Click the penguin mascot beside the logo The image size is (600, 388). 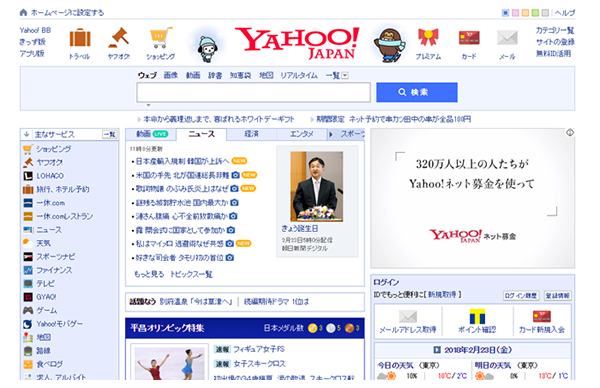[389, 45]
